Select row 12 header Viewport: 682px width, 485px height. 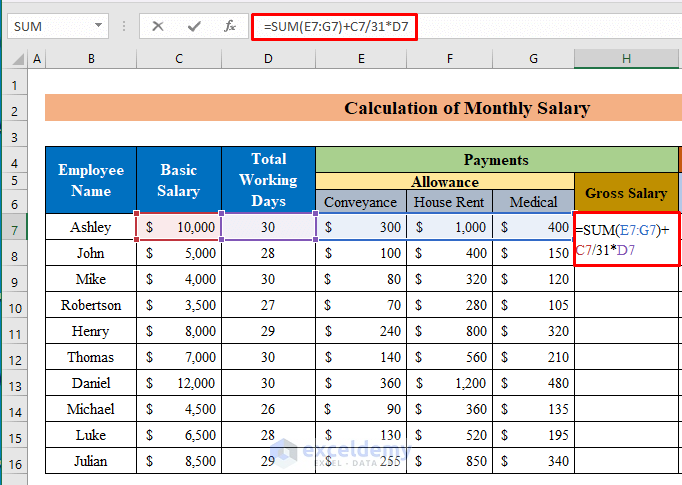[15, 357]
